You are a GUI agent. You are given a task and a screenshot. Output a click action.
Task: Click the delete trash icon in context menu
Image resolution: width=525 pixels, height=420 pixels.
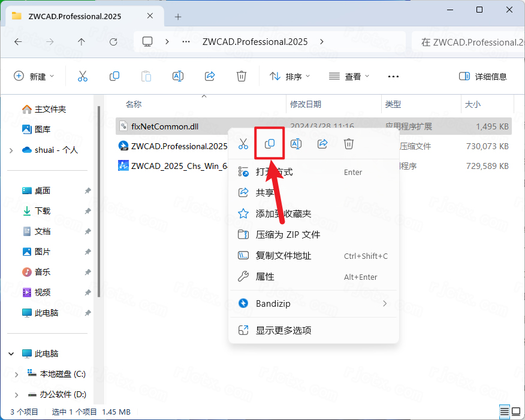[349, 144]
